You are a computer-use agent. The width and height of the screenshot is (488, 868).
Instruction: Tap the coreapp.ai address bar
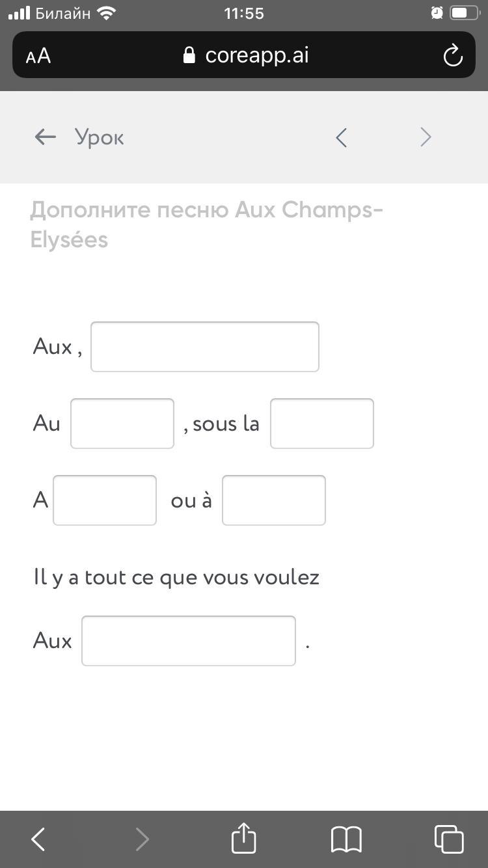tap(256, 55)
